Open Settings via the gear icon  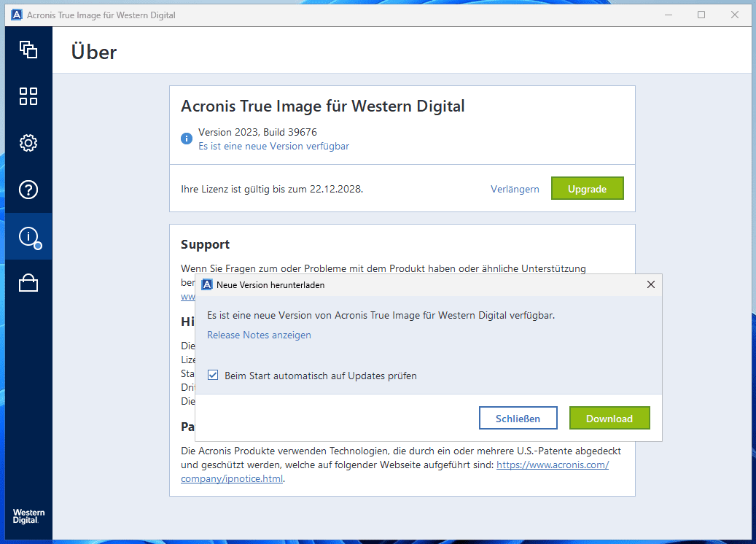[x=28, y=143]
